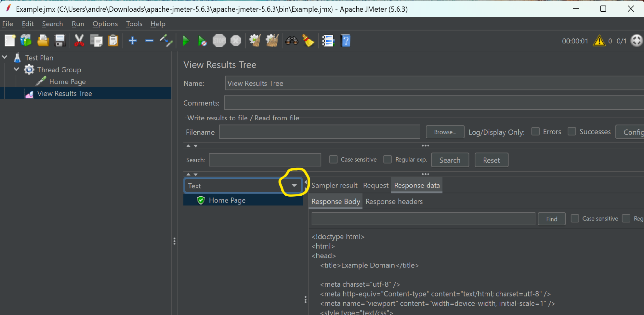Click the green shield on Home Page result

pos(201,200)
